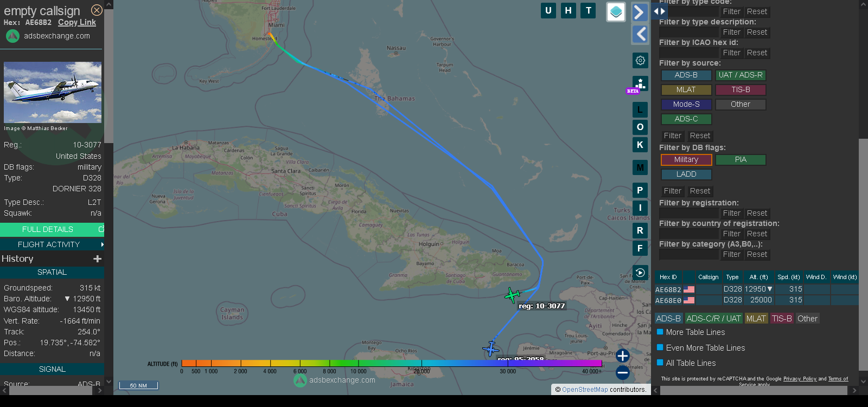Click the replay play-circle button
Viewport: 868px width, 407px height.
640,273
